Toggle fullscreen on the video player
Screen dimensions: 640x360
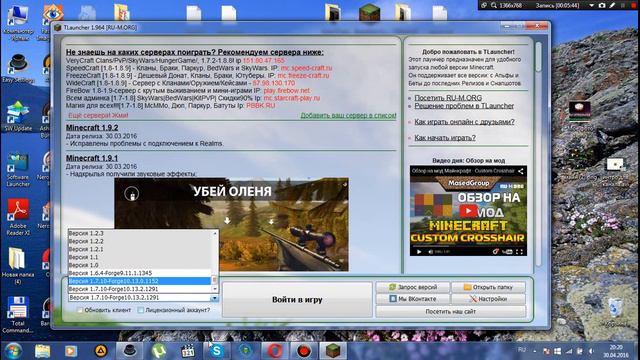click(519, 252)
